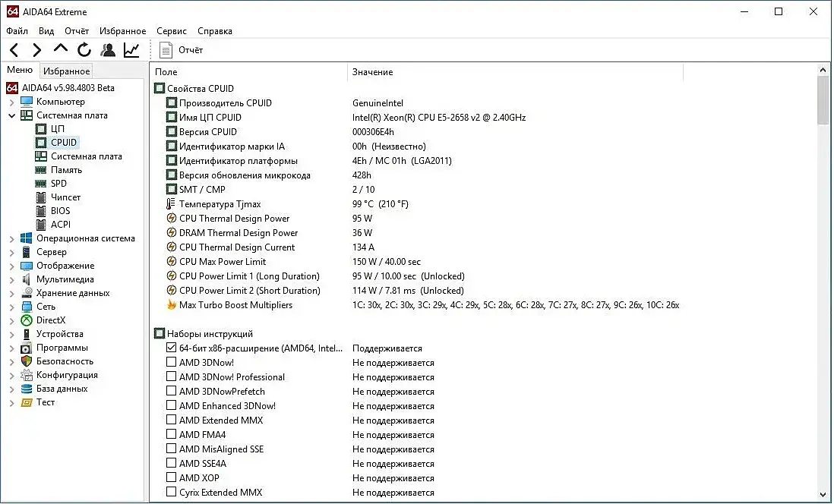The width and height of the screenshot is (834, 504).
Task: Toggle the AMD Enhanced 3DNow! checkbox
Action: [x=171, y=405]
